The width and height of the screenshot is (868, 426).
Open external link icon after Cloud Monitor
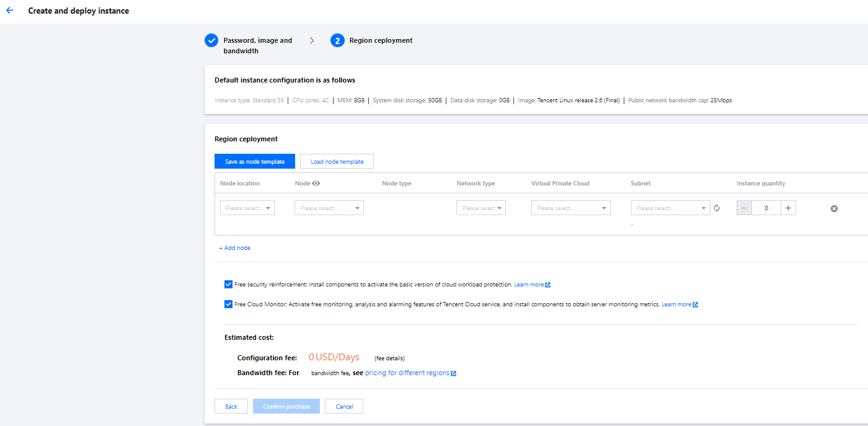(x=696, y=305)
